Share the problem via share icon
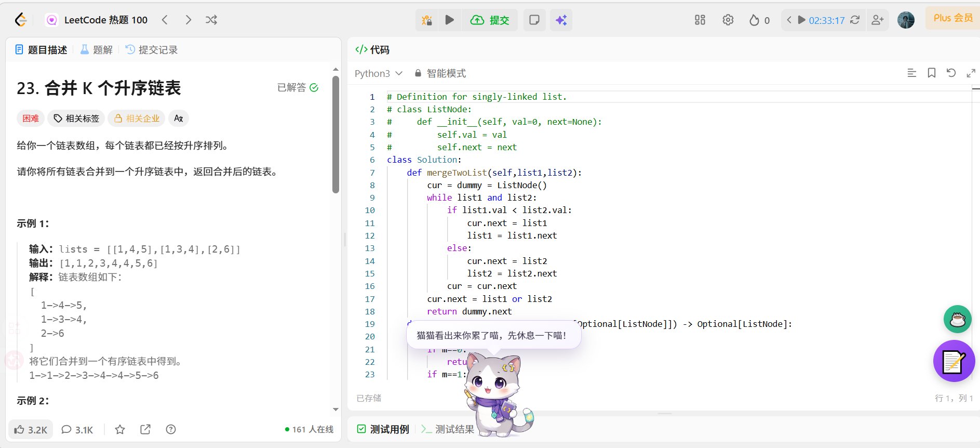Viewport: 980px width, 448px height. (145, 429)
